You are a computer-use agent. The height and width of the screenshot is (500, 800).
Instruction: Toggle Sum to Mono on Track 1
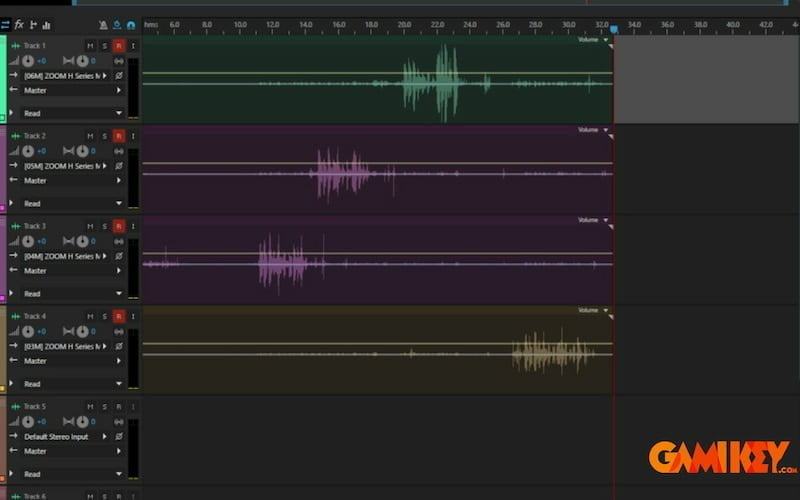pyautogui.click(x=119, y=61)
